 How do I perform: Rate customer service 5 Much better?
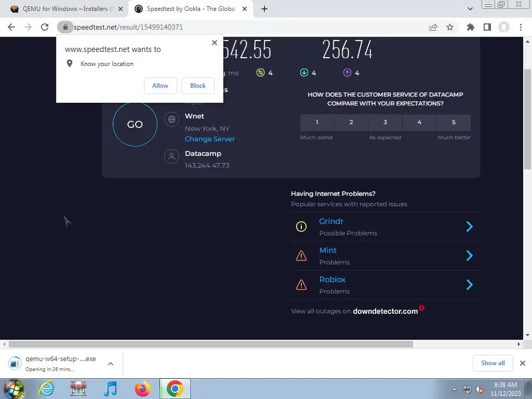coord(454,122)
